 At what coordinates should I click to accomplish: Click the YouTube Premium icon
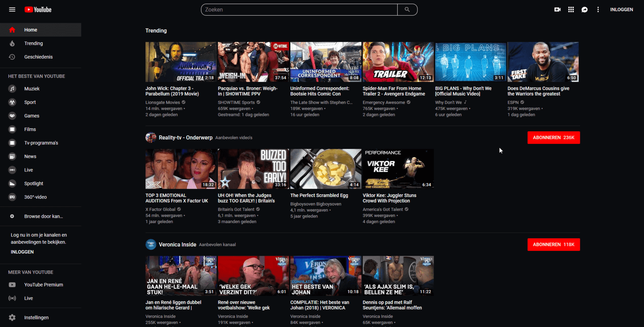12,285
